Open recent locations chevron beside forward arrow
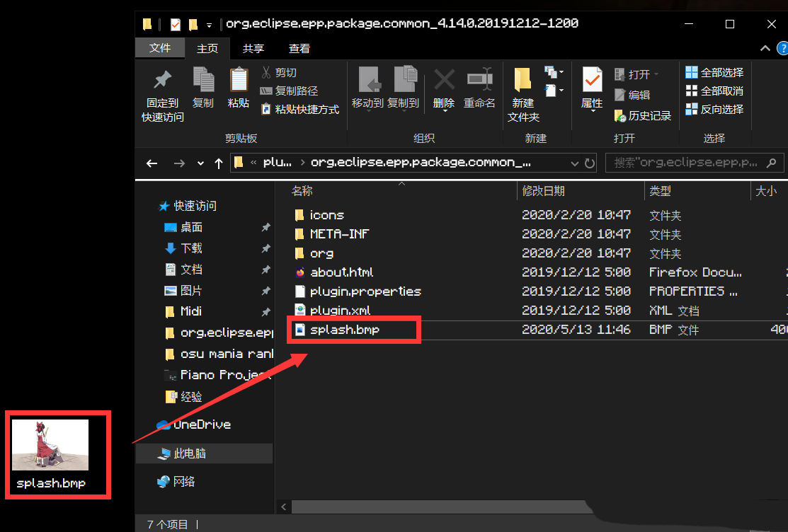788x532 pixels. click(x=200, y=163)
